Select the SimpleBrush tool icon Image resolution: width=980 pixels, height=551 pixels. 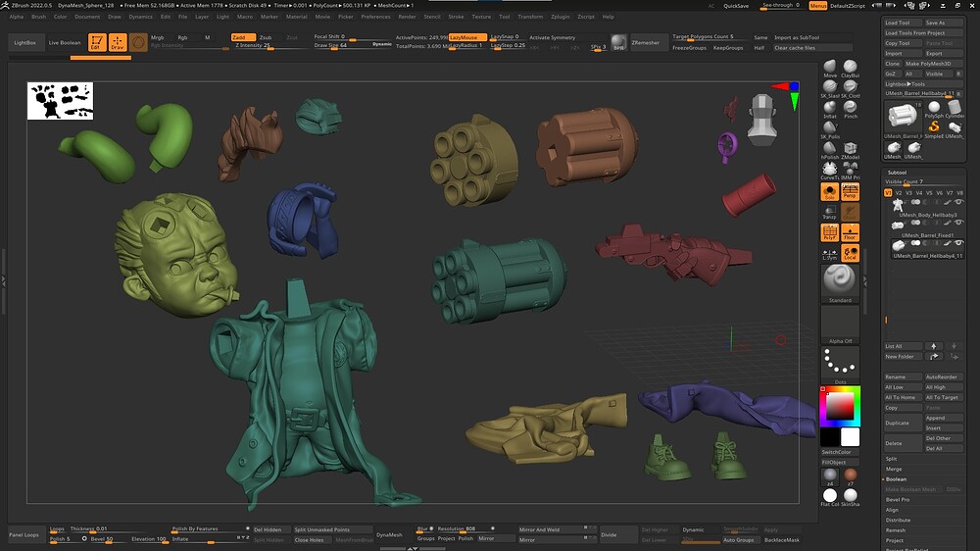point(934,128)
